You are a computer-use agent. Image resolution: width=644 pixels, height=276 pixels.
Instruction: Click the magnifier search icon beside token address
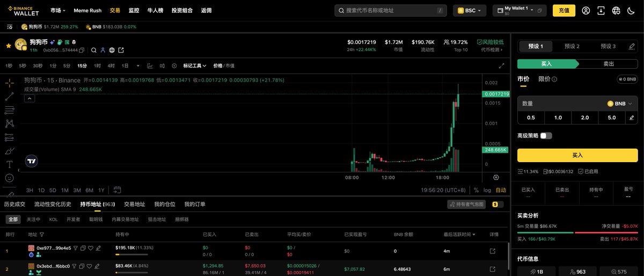tap(93, 50)
